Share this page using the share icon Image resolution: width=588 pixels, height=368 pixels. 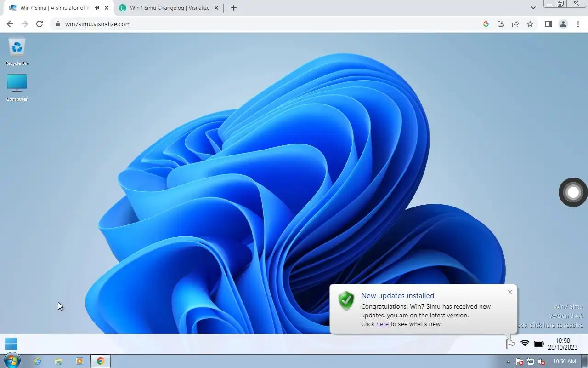coord(515,24)
